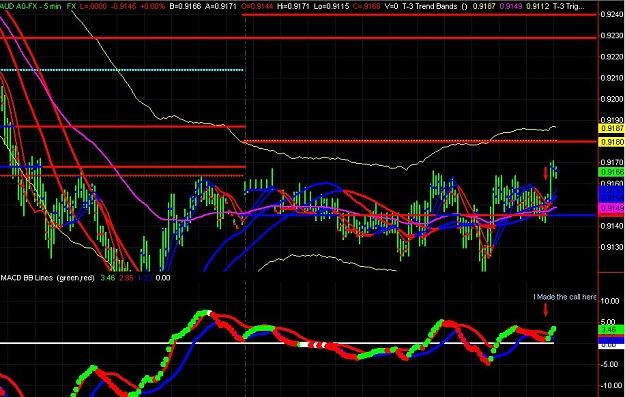Click the 0.9170 price axis label

click(611, 163)
